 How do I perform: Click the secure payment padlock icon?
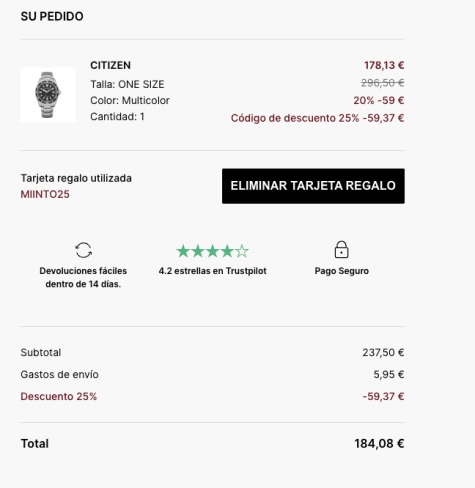point(341,250)
